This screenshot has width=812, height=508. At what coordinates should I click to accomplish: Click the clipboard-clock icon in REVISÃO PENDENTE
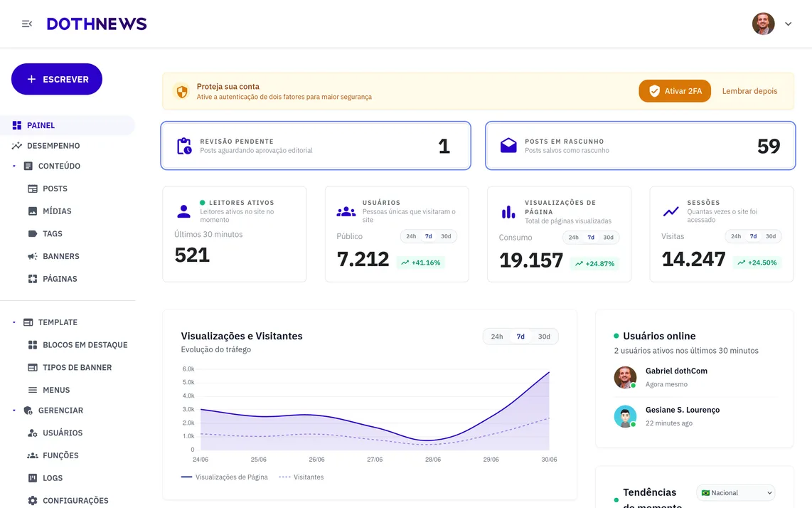(184, 146)
